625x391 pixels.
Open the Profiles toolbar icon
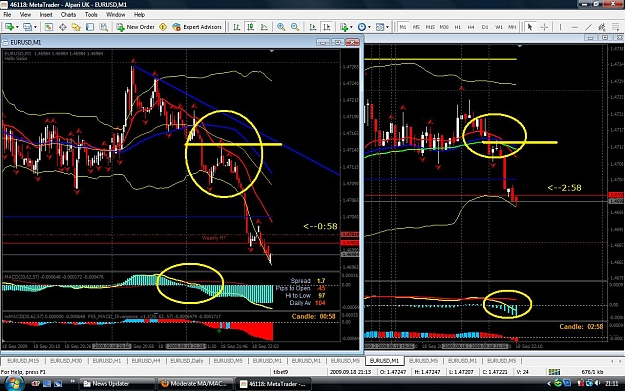pos(27,27)
